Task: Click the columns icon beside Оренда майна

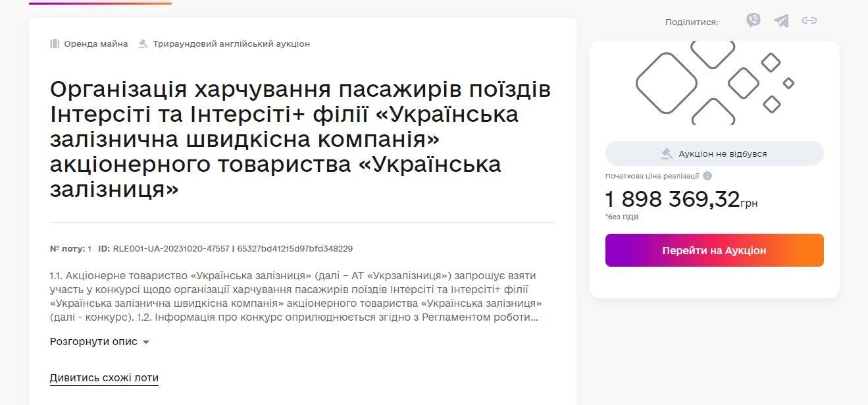Action: pyautogui.click(x=54, y=43)
